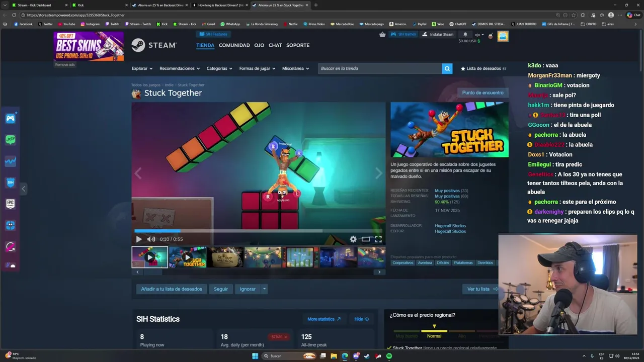Click the Ignorar button
644x362 pixels.
pyautogui.click(x=248, y=289)
